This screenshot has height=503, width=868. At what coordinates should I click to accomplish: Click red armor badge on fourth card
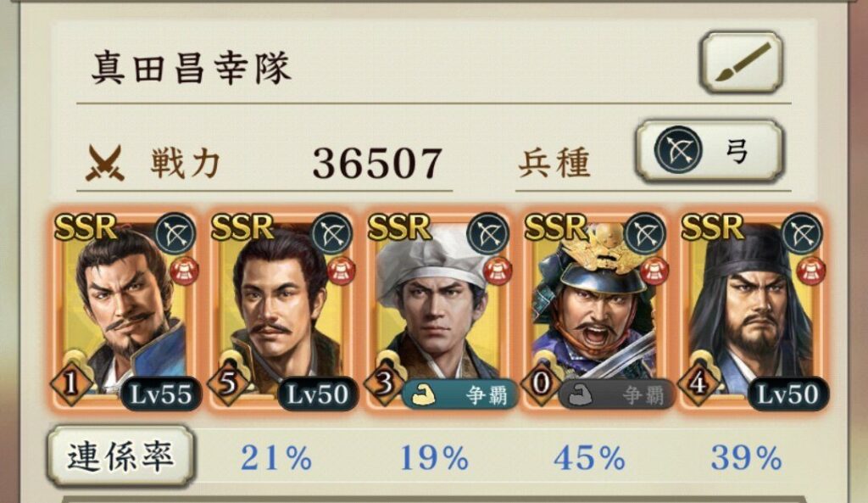pyautogui.click(x=654, y=271)
